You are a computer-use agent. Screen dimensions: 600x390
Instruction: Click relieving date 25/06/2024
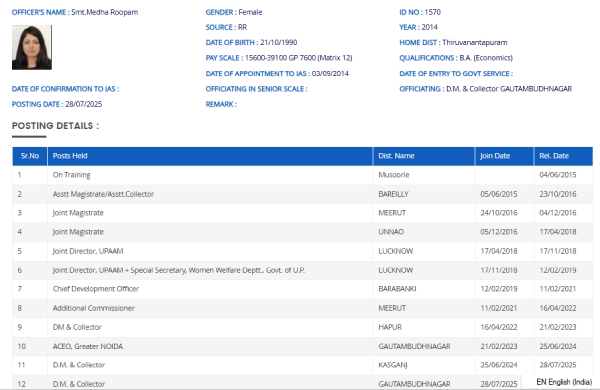(x=558, y=346)
